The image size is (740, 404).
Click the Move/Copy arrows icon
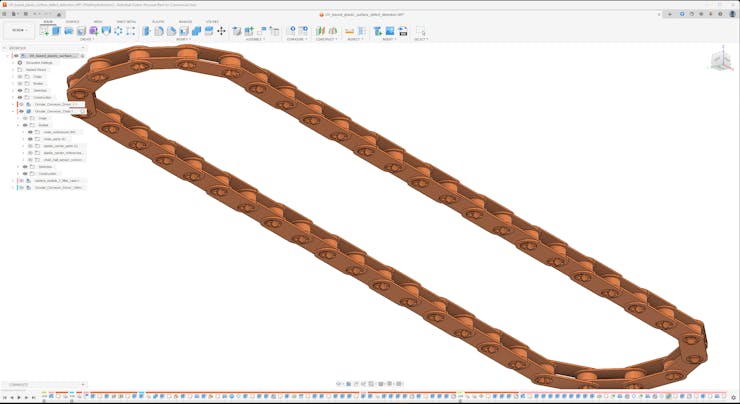[x=221, y=31]
